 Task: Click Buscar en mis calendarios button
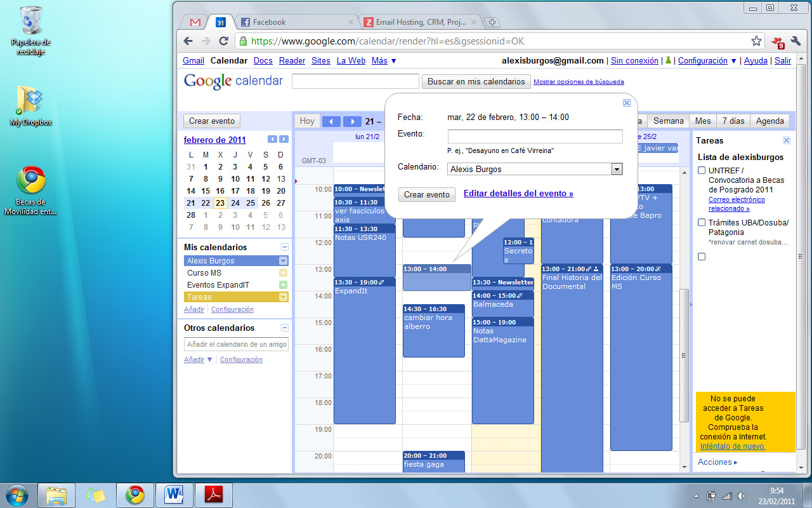click(476, 81)
